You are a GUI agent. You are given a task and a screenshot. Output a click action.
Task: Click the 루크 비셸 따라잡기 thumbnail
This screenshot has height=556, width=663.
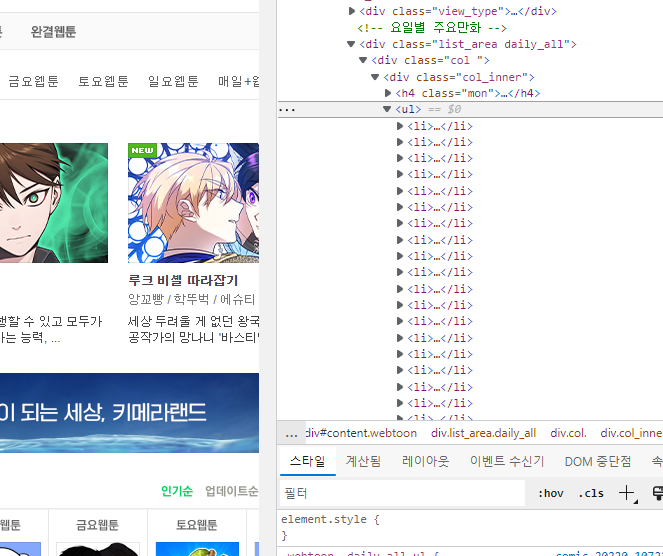point(194,203)
